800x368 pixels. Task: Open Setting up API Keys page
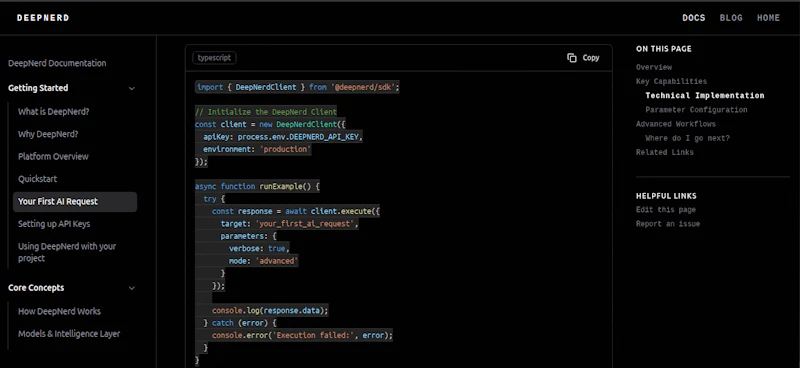[x=54, y=224]
